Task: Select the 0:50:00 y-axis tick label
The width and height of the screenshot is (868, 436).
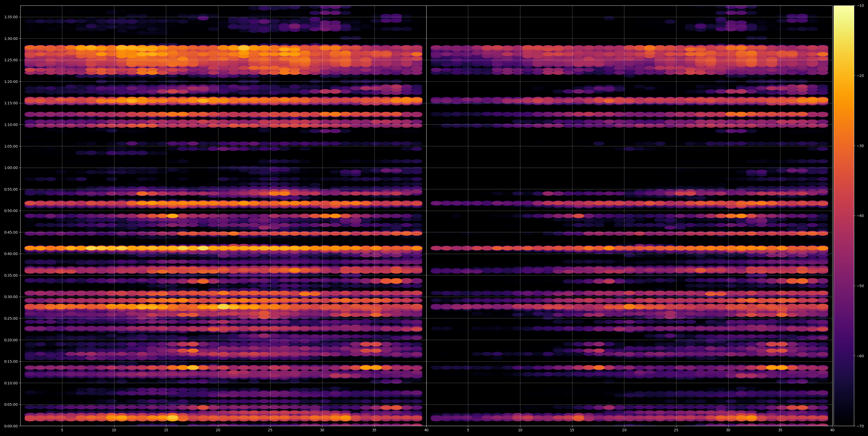Action: pyautogui.click(x=11, y=211)
